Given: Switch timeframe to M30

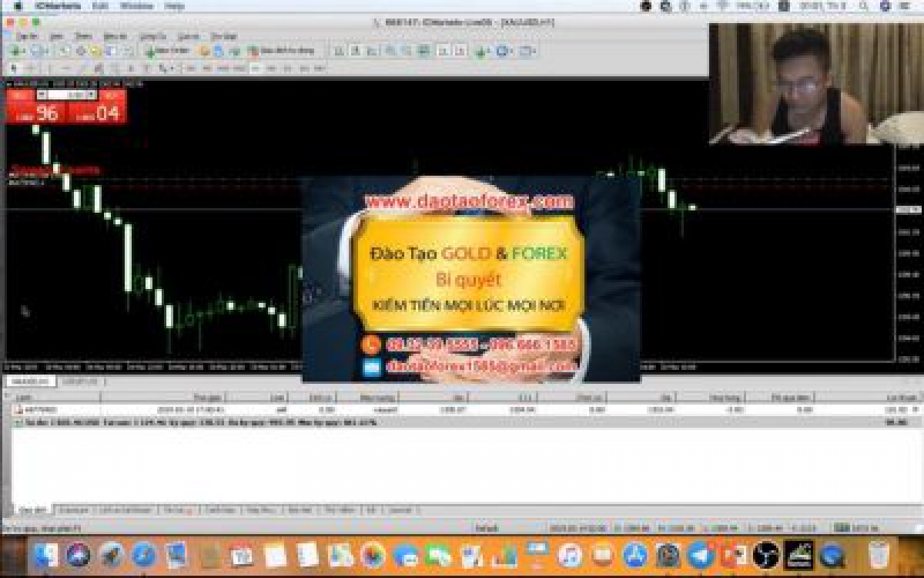Looking at the screenshot, I should click(x=239, y=69).
